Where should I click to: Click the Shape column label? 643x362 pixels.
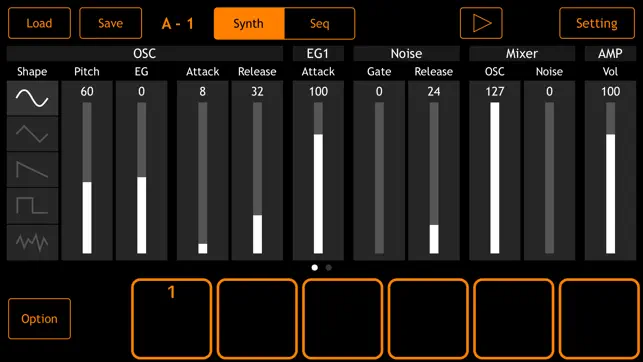click(32, 72)
